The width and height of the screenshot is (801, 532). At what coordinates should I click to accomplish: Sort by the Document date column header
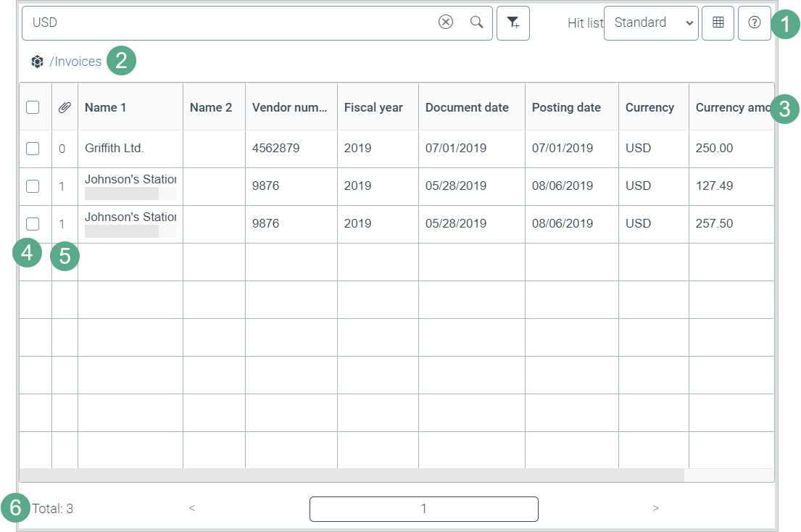[467, 108]
